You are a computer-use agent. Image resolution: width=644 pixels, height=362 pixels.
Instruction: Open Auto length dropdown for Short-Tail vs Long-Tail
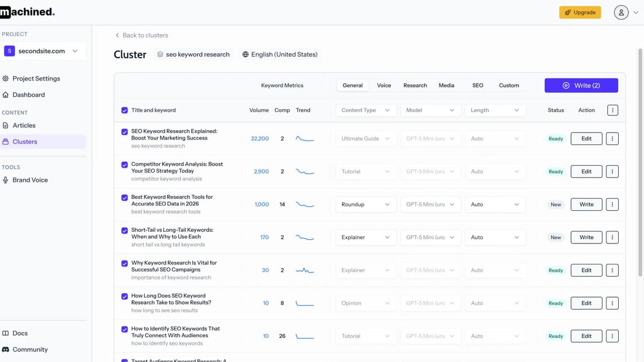495,237
